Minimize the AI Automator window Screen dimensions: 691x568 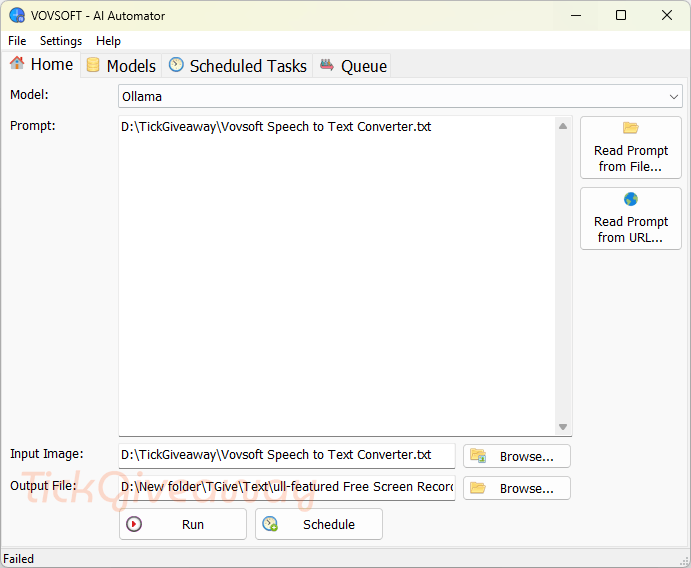[x=576, y=15]
